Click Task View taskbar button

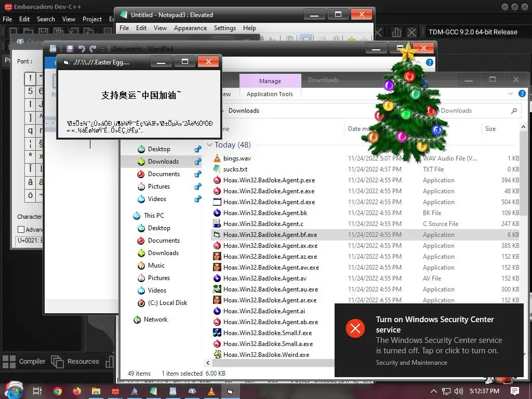(37, 391)
